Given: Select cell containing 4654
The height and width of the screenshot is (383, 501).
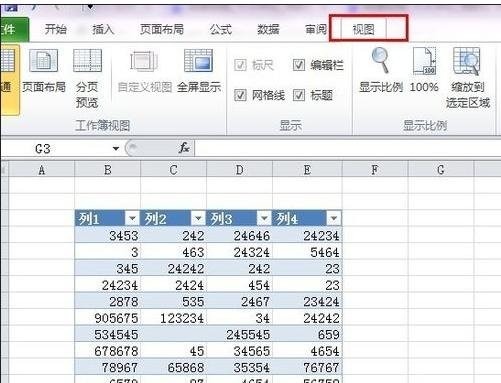Looking at the screenshot, I should pyautogui.click(x=307, y=351).
